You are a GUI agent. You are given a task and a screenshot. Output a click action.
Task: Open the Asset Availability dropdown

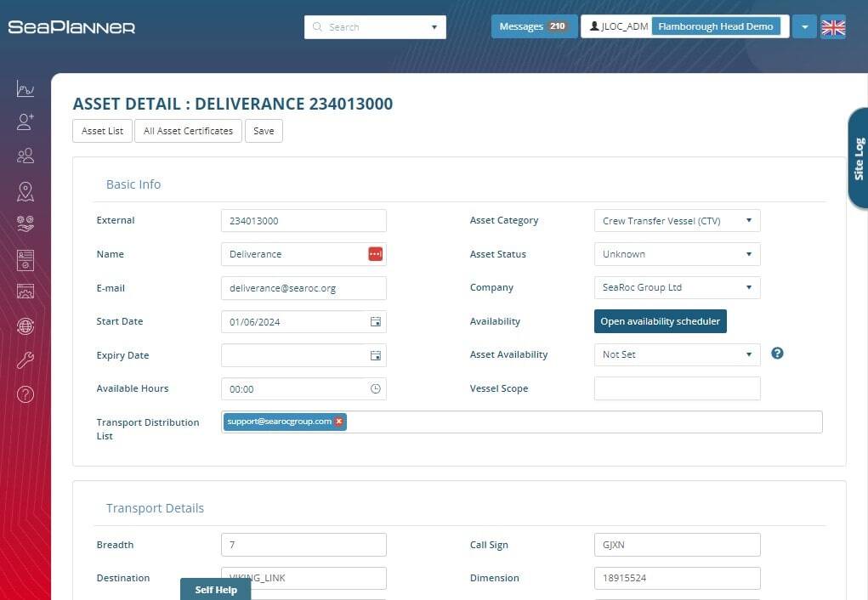677,354
